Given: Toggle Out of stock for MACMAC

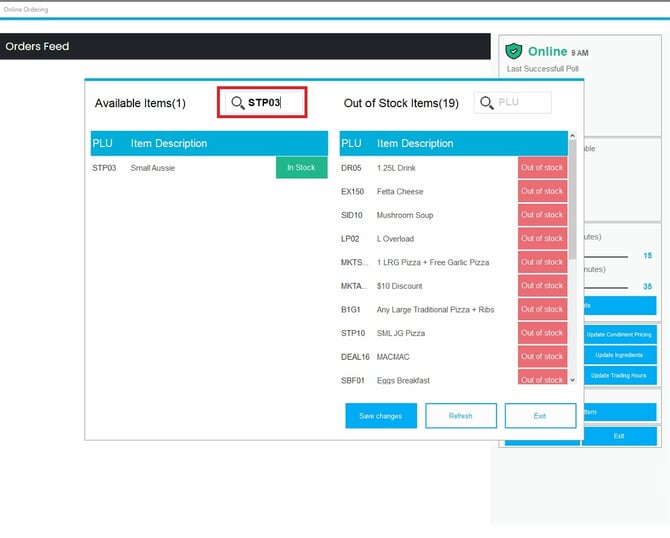Looking at the screenshot, I should (542, 356).
